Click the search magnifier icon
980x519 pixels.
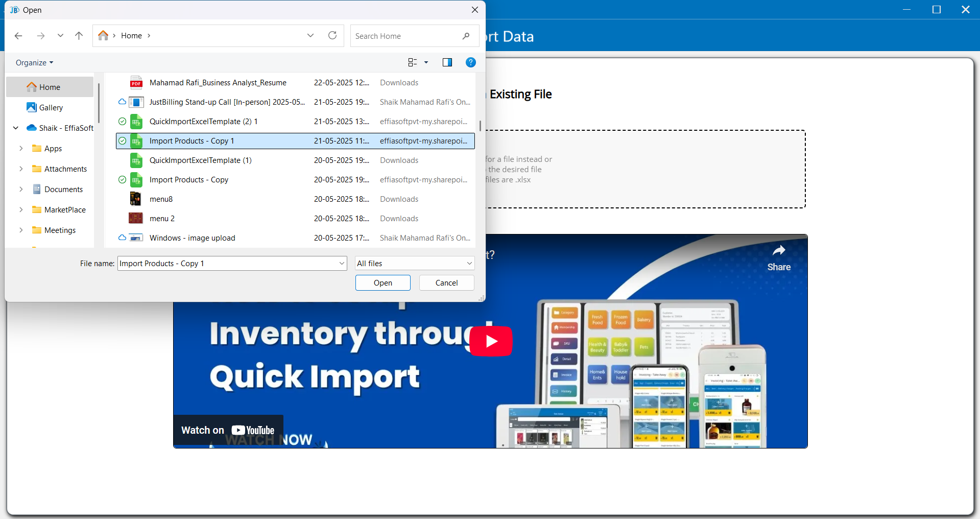(466, 36)
